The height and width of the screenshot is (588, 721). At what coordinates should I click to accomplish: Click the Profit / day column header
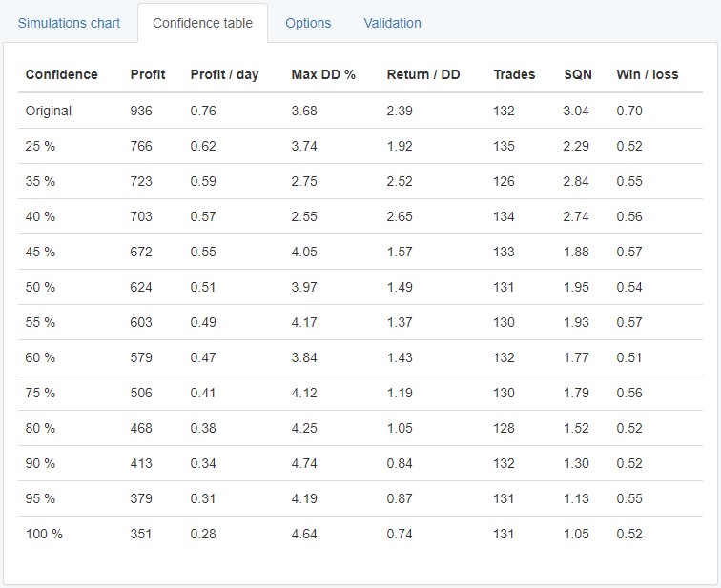tap(224, 74)
